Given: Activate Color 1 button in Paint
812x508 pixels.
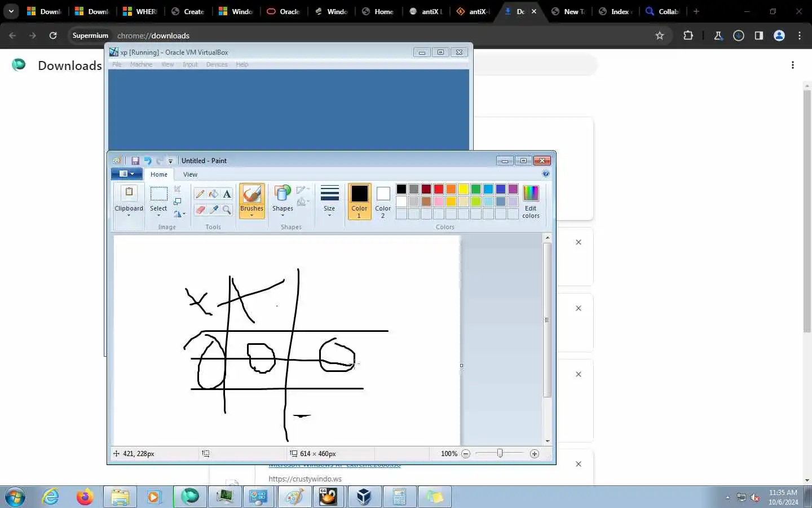Looking at the screenshot, I should [x=359, y=202].
